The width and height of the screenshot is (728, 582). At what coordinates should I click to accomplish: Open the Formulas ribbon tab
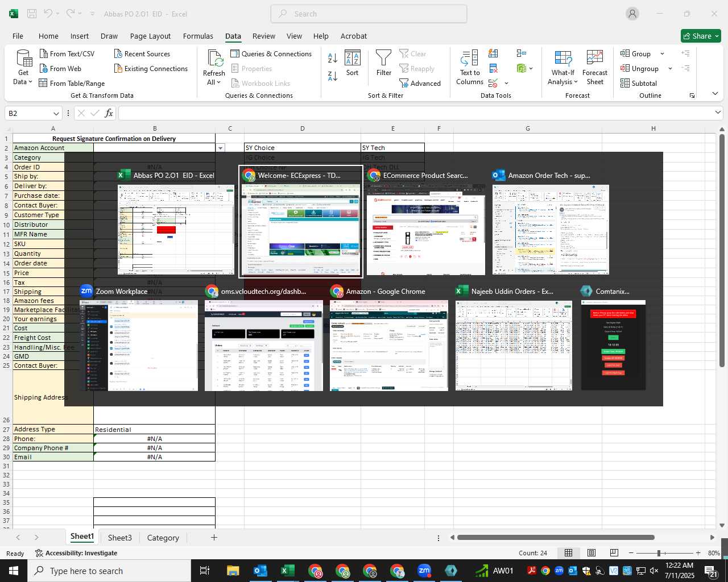198,36
